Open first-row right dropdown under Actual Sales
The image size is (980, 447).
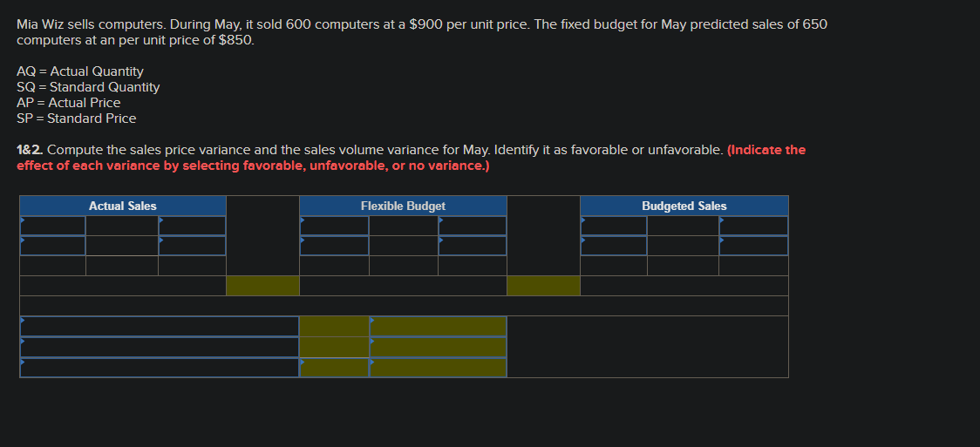pyautogui.click(x=192, y=226)
